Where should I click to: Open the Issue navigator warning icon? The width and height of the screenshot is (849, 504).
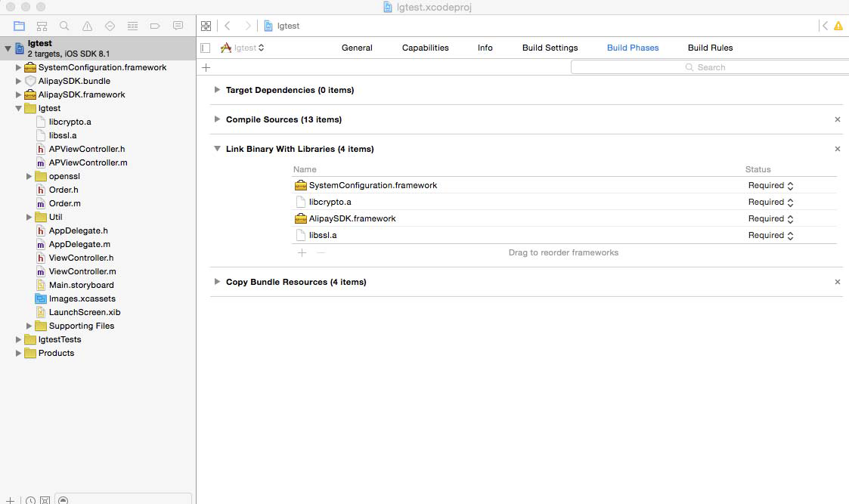pyautogui.click(x=87, y=26)
